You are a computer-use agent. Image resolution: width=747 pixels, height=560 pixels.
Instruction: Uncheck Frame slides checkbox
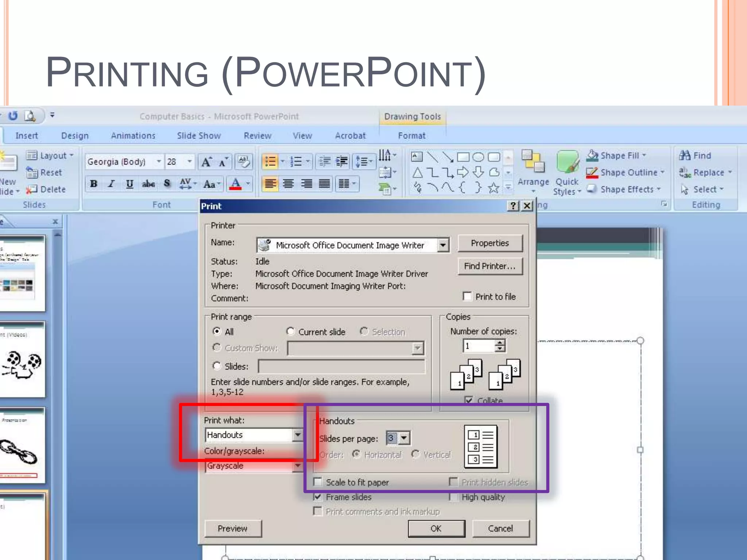pyautogui.click(x=318, y=497)
